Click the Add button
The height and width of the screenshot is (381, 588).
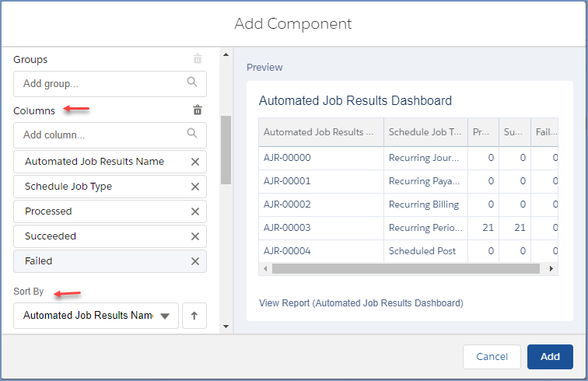(x=550, y=357)
